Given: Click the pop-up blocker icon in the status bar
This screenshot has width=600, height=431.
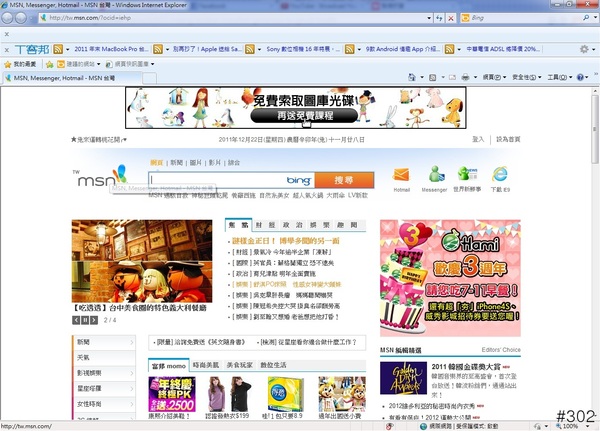Looking at the screenshot, I should [x=389, y=426].
